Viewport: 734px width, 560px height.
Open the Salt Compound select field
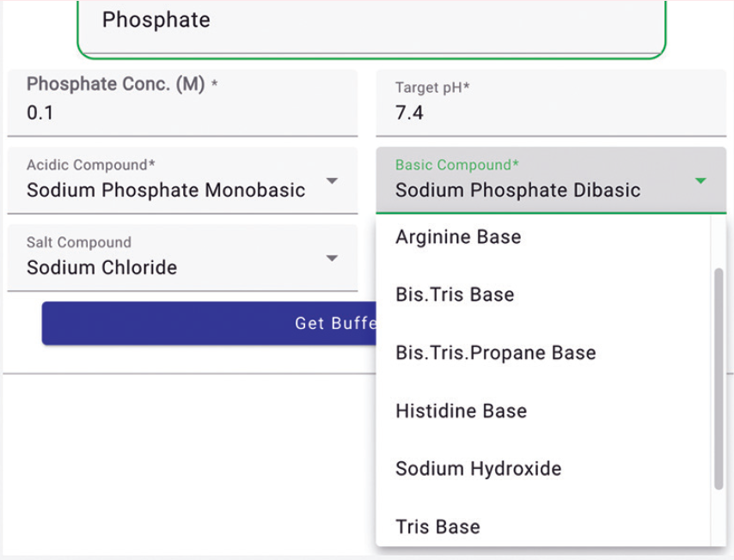tap(182, 259)
